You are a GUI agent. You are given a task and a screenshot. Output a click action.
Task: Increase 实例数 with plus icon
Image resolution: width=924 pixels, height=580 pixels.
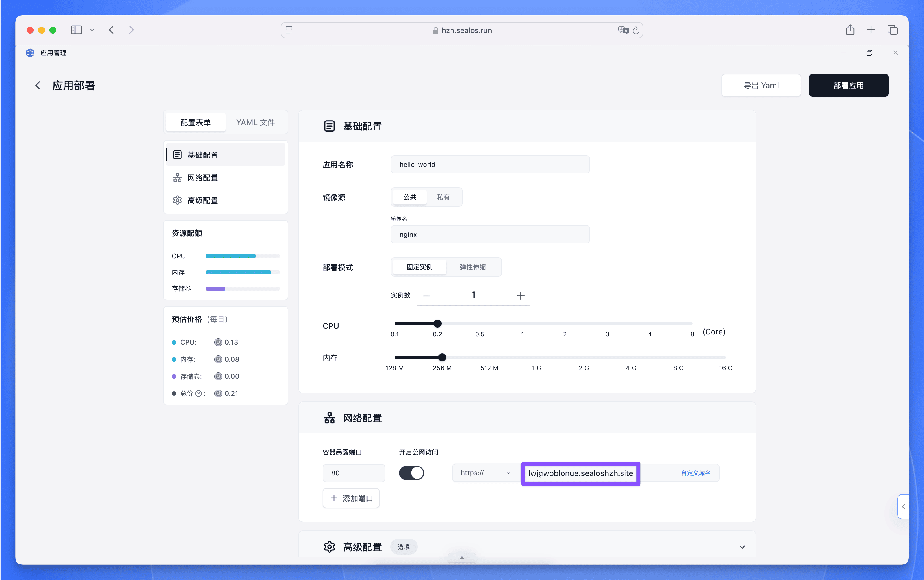(520, 295)
